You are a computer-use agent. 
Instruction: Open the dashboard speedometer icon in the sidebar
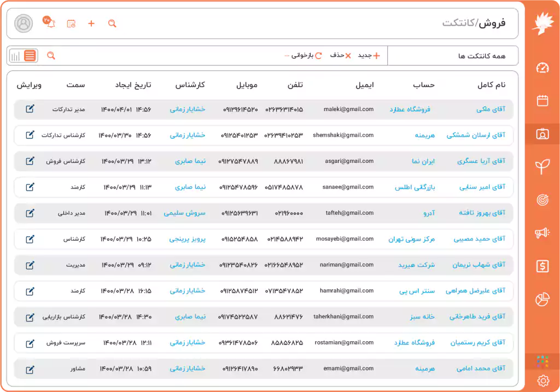click(542, 68)
